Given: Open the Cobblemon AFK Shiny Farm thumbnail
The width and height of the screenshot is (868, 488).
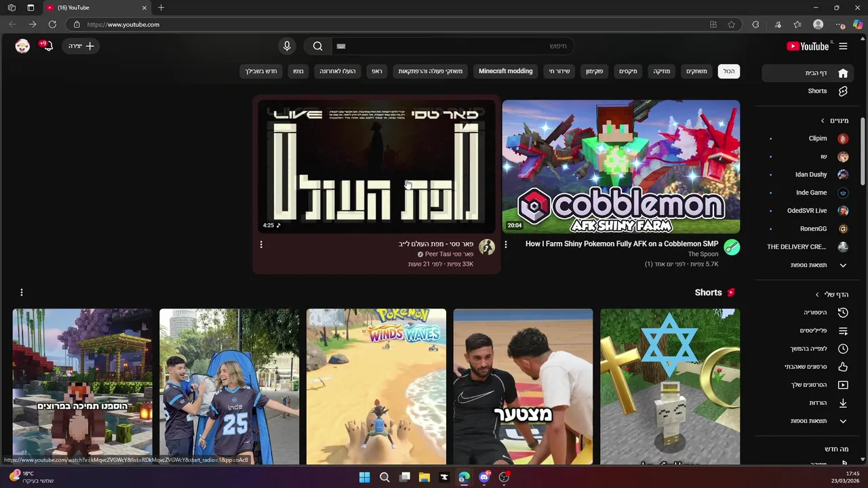Looking at the screenshot, I should point(621,167).
